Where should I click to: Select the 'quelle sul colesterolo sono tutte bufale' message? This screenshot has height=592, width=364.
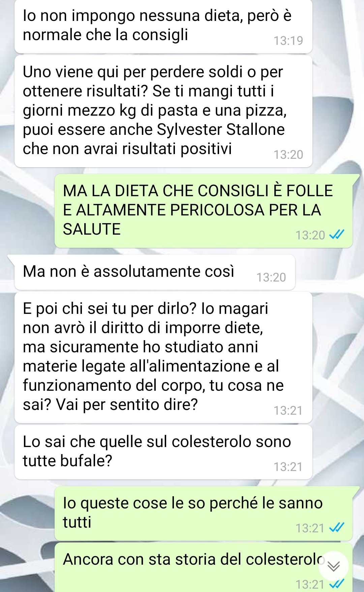click(163, 452)
